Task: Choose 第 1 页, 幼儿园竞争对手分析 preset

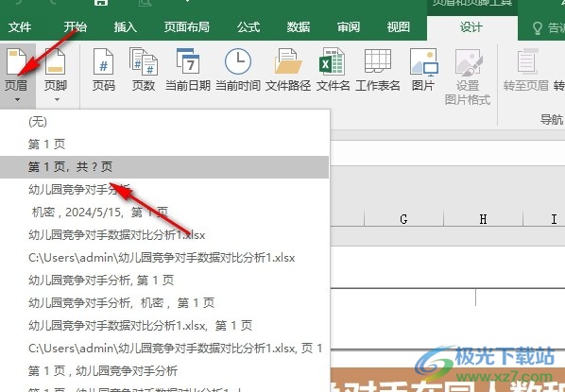Action: (x=164, y=370)
